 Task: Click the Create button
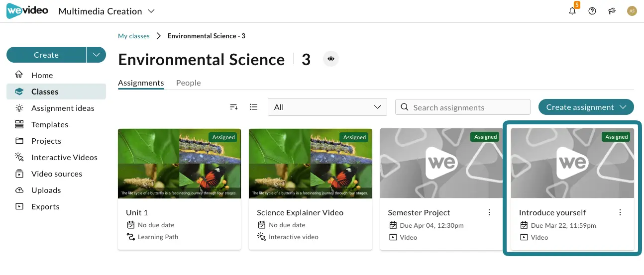[x=46, y=55]
